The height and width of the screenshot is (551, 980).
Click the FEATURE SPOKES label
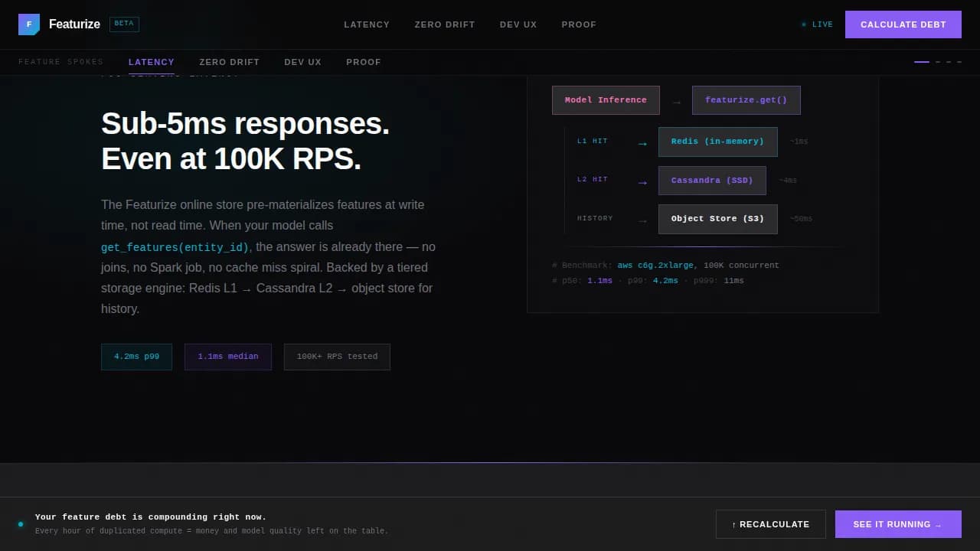point(61,62)
